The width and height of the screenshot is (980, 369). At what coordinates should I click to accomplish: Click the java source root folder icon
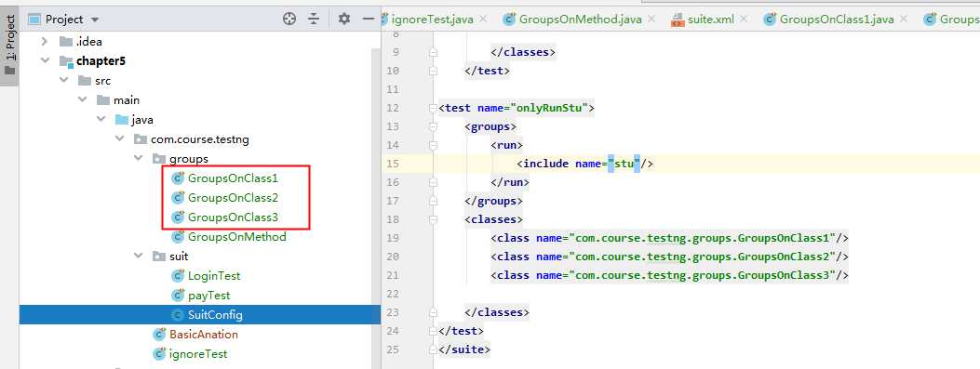click(x=122, y=119)
